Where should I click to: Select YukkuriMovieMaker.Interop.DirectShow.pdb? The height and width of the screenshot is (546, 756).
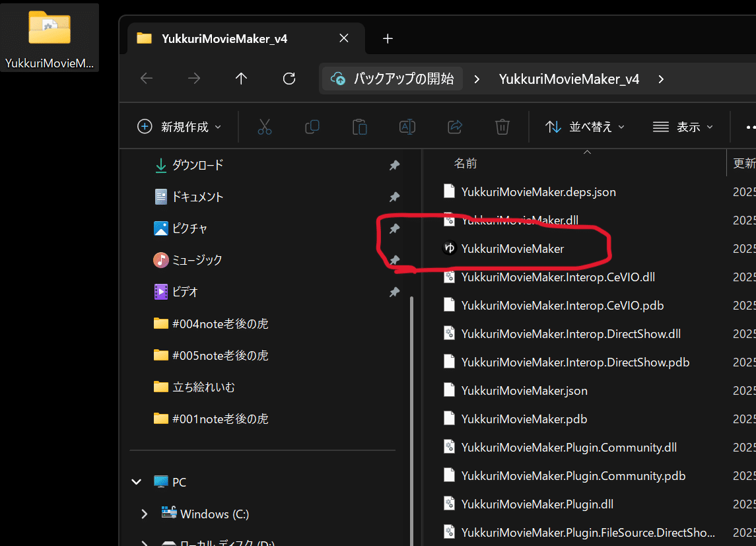coord(575,362)
